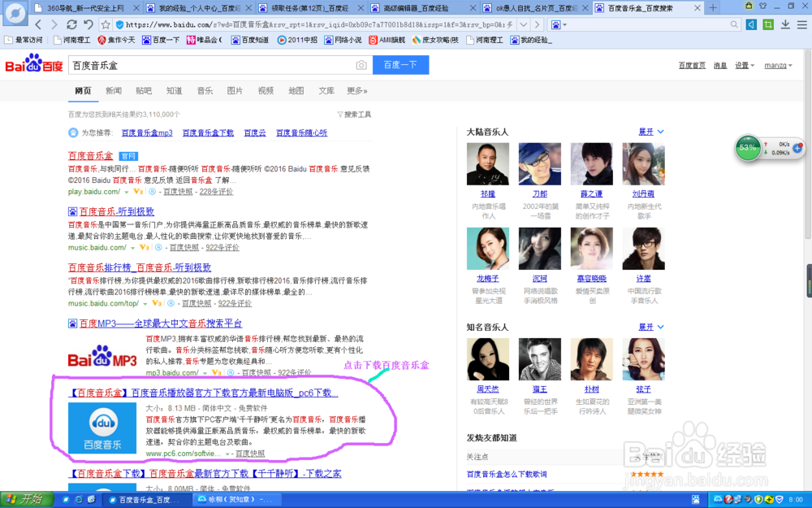This screenshot has height=508, width=812.
Task: Open the 搜索工具 filter tool
Action: click(x=354, y=114)
